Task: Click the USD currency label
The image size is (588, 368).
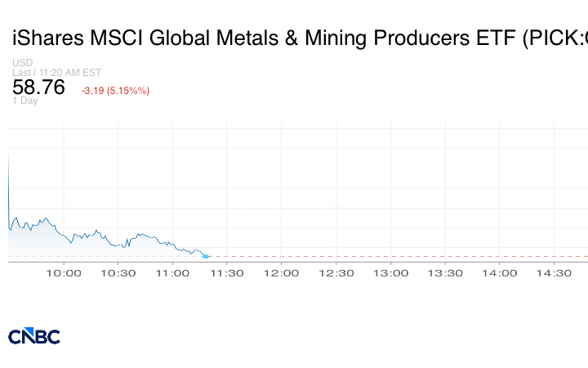Action: click(x=21, y=63)
